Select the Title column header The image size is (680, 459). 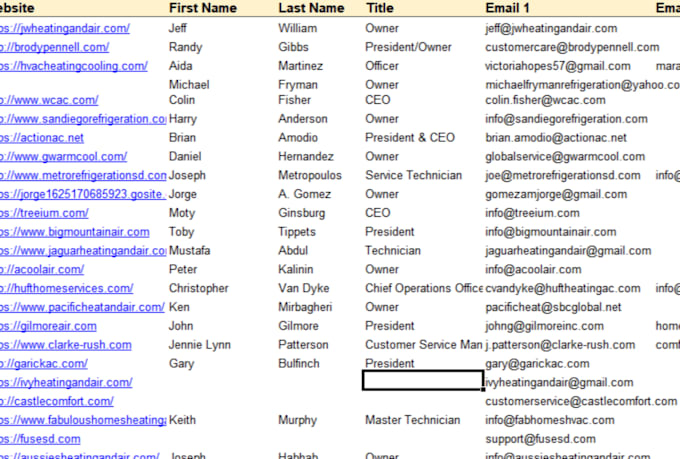coord(380,8)
